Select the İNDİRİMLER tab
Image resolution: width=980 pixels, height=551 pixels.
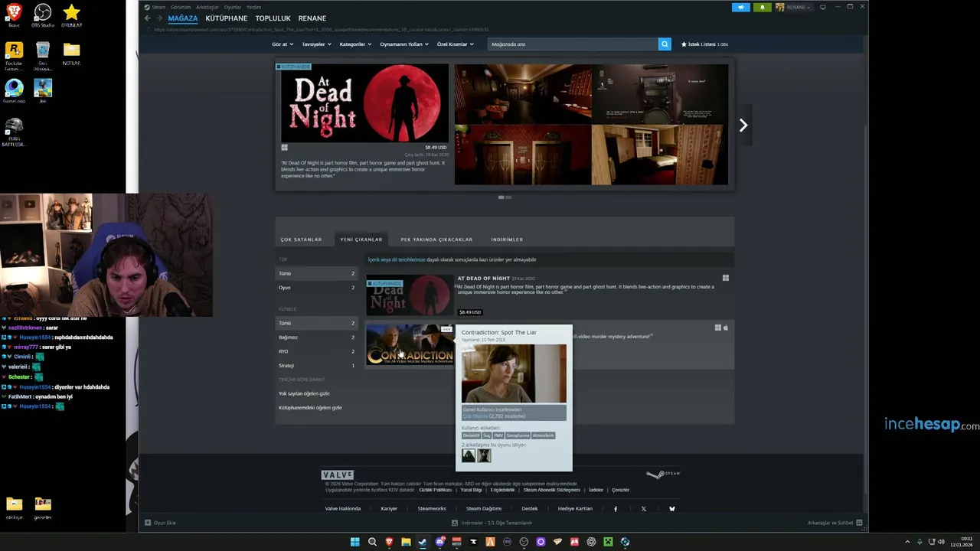click(x=507, y=240)
